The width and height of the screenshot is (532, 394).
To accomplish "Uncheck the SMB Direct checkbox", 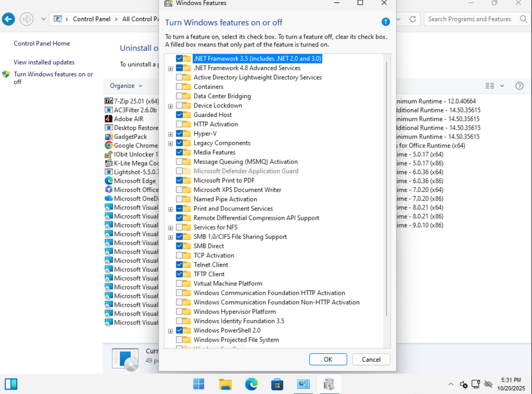I will point(179,246).
